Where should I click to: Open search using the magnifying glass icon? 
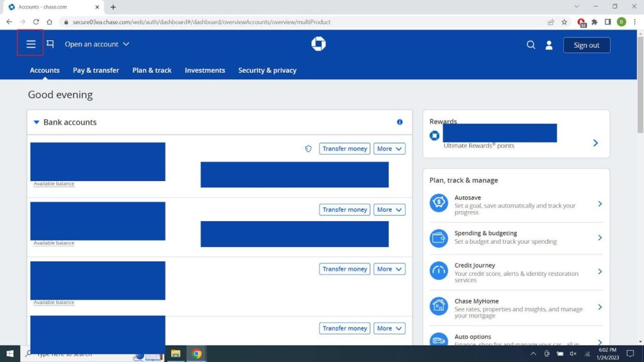pyautogui.click(x=531, y=45)
